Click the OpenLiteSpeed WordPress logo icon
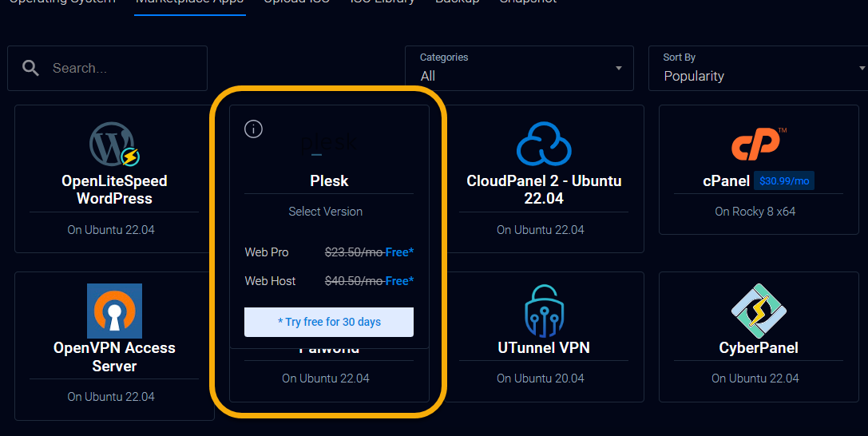Image resolution: width=868 pixels, height=436 pixels. coord(114,144)
